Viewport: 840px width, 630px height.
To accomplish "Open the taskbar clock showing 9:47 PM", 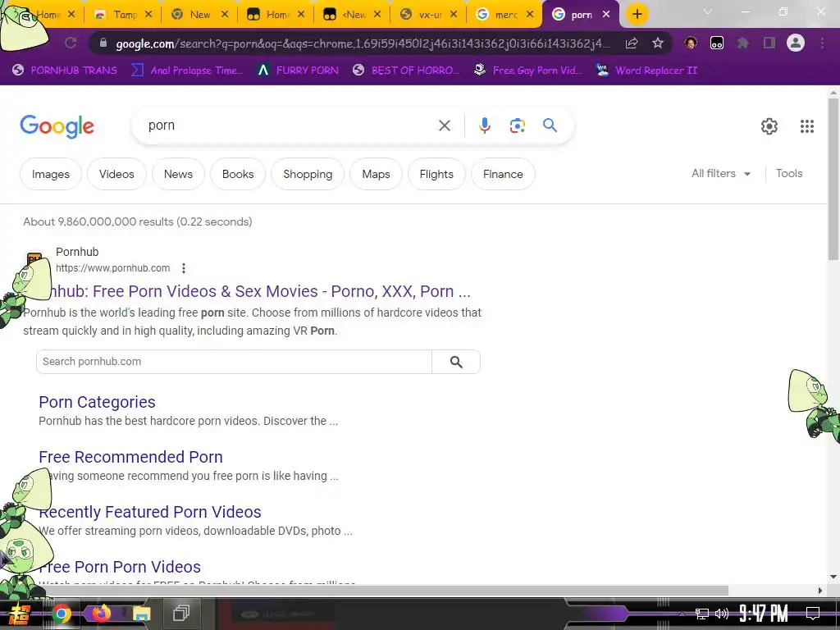I will click(x=764, y=614).
